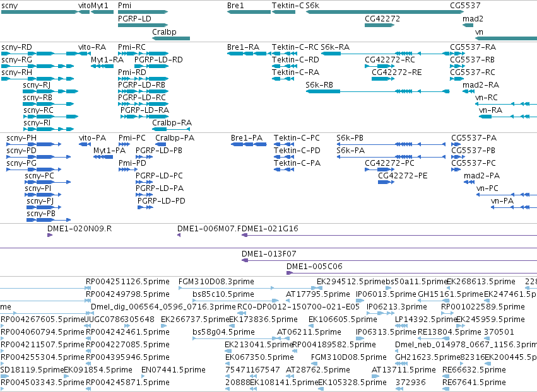Select transcript scny-RH
This screenshot has height=392, width=537.
tap(17, 72)
